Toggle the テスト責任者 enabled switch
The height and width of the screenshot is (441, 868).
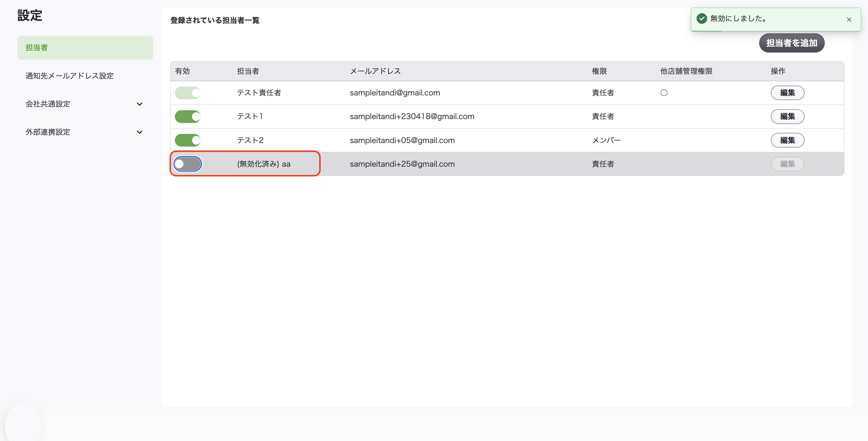point(188,93)
